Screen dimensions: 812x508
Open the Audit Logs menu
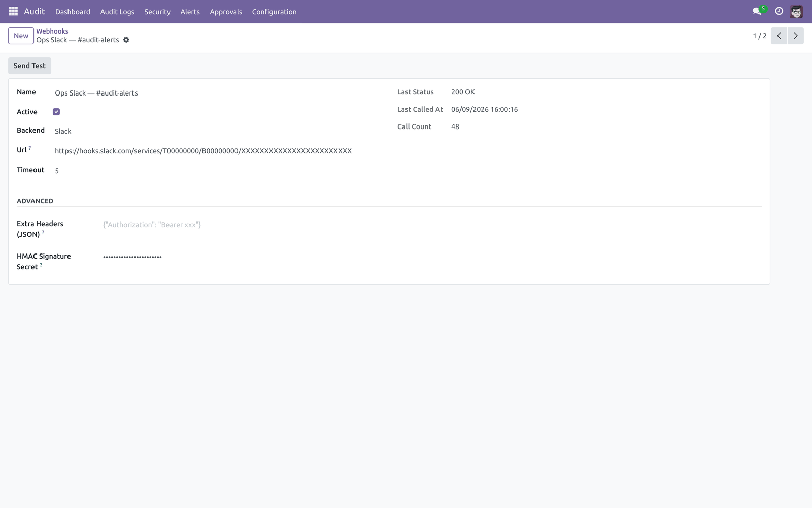point(117,12)
